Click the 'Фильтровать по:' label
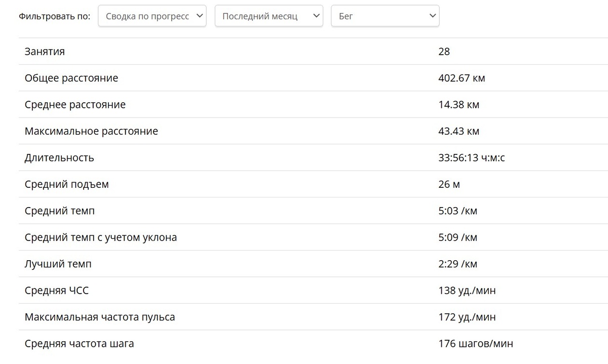This screenshot has height=364, width=608. pyautogui.click(x=54, y=16)
